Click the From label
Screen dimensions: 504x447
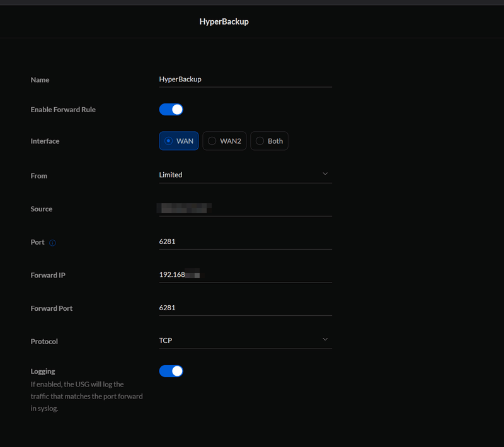(x=38, y=176)
